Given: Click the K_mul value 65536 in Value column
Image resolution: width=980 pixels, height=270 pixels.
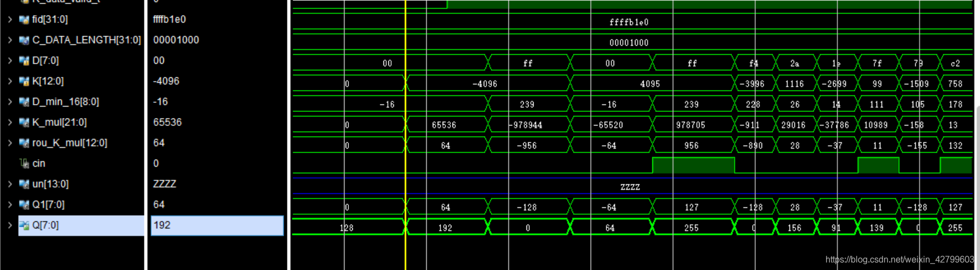Looking at the screenshot, I should (x=167, y=122).
